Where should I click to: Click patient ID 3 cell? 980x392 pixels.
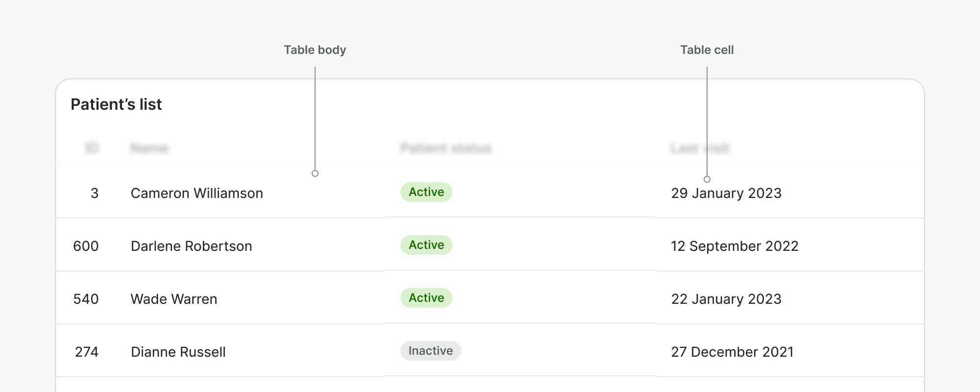pyautogui.click(x=95, y=193)
